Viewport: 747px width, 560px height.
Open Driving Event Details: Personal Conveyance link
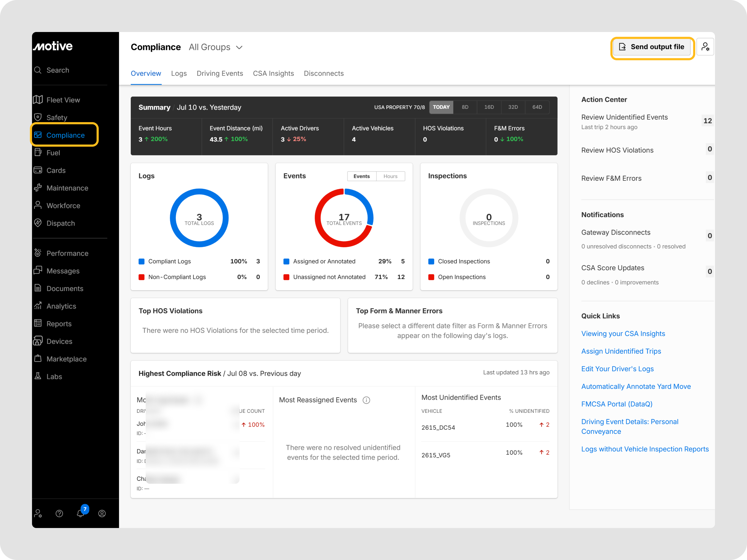[629, 426]
